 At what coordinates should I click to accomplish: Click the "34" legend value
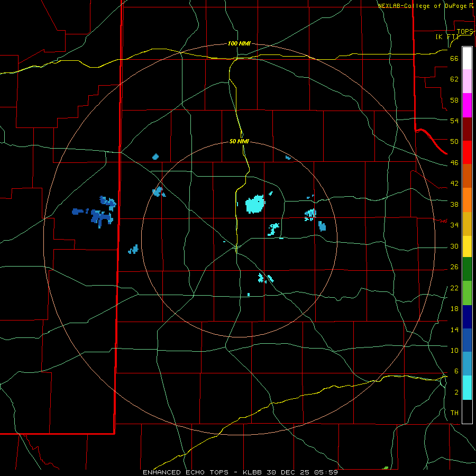(454, 225)
